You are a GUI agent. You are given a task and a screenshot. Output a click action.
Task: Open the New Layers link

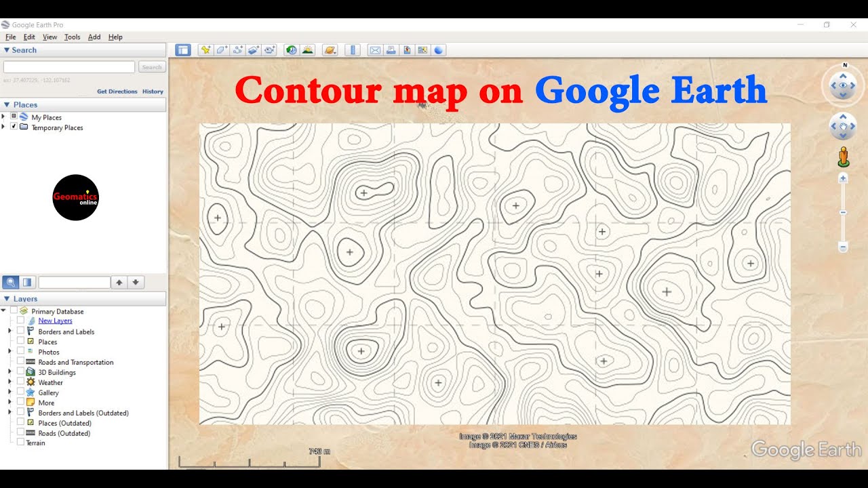(x=56, y=321)
